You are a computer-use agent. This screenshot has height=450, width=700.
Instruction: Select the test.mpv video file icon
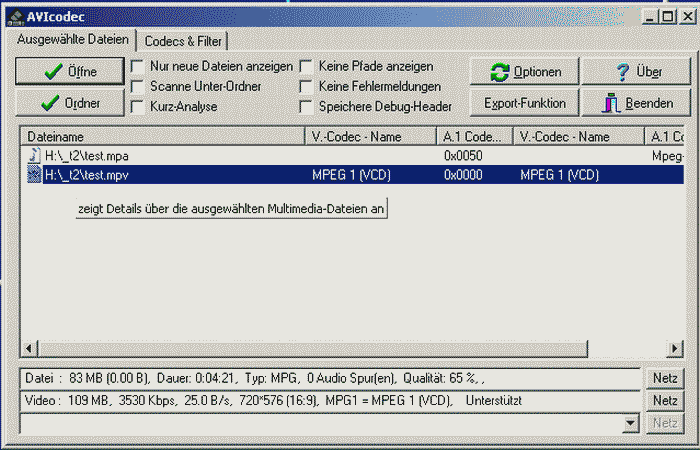[34, 174]
